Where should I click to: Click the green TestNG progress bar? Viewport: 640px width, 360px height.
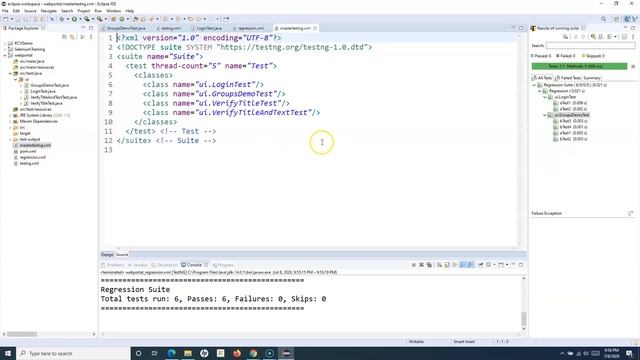point(579,66)
